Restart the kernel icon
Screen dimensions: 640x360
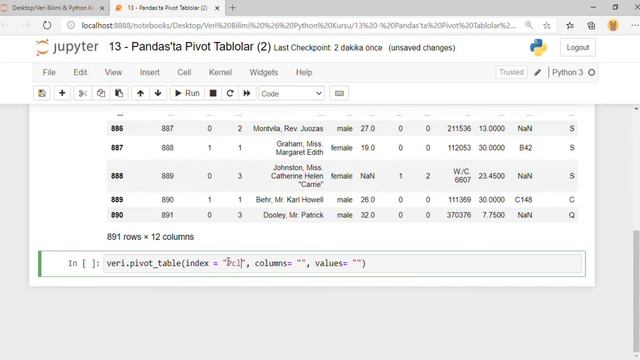tap(230, 93)
